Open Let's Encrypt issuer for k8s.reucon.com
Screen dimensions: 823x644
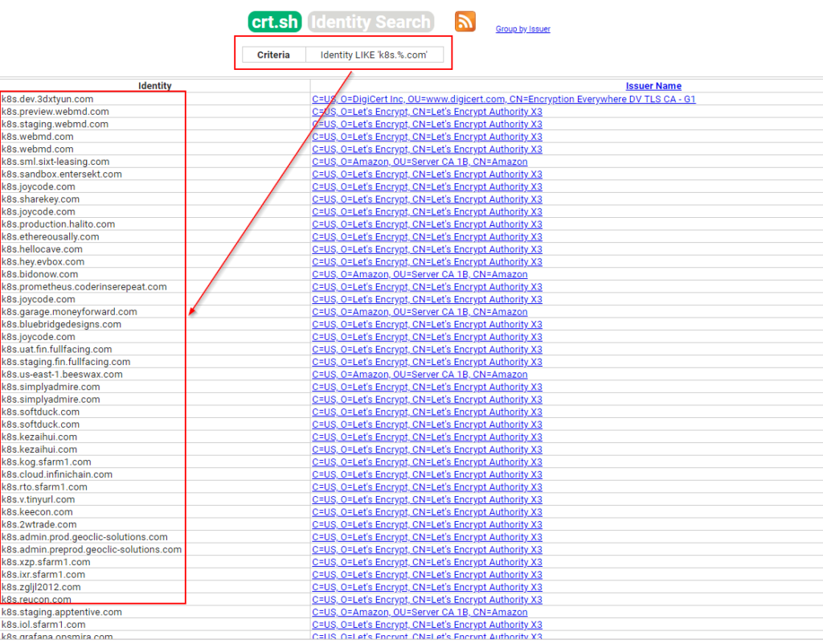[x=427, y=599]
